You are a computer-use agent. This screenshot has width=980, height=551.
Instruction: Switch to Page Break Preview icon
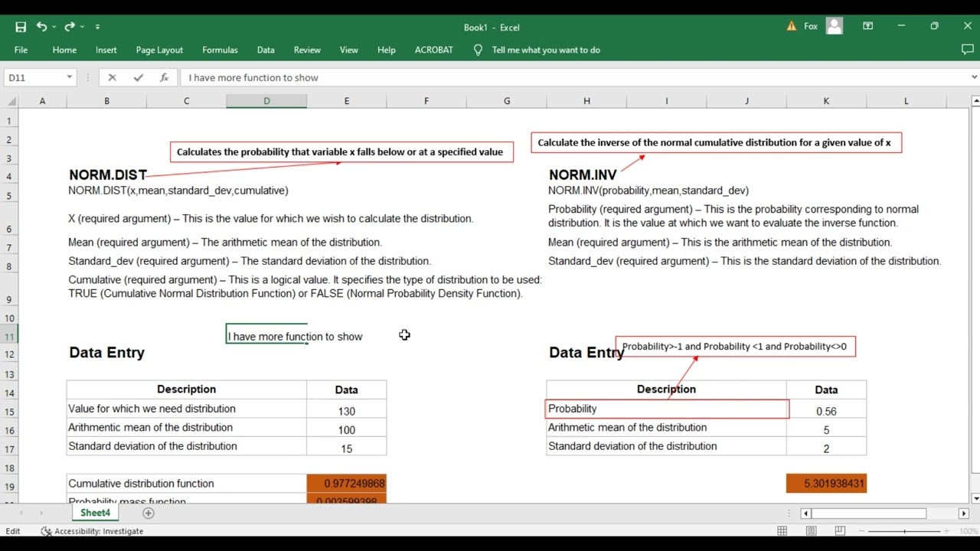840,531
